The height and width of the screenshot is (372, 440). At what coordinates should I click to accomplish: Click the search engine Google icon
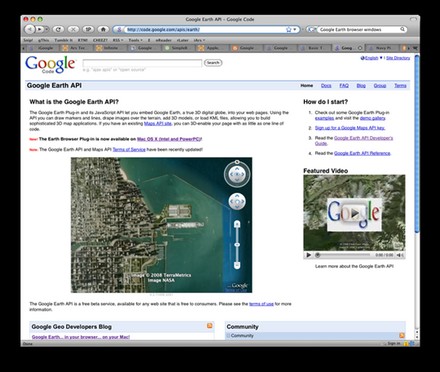[x=311, y=30]
